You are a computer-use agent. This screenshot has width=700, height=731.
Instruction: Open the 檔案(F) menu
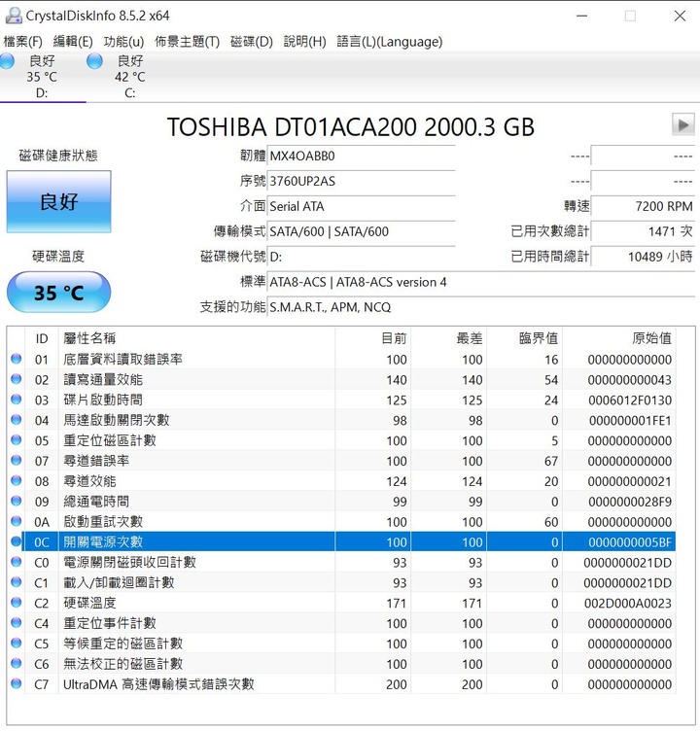23,42
